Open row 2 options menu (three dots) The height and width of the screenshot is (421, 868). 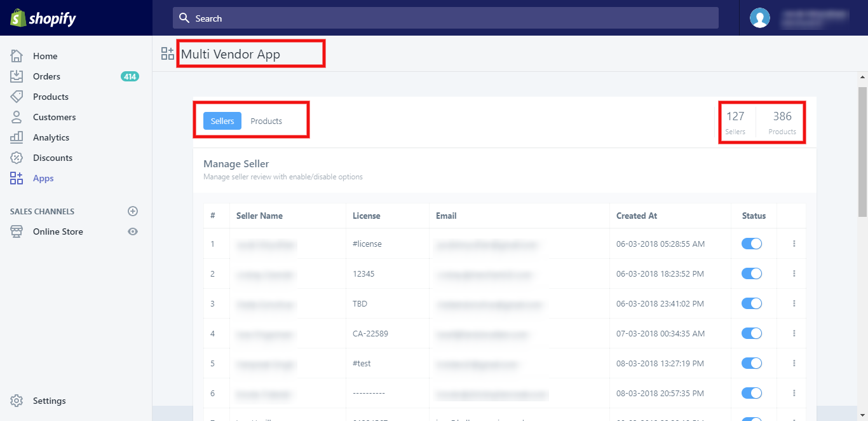tap(794, 273)
